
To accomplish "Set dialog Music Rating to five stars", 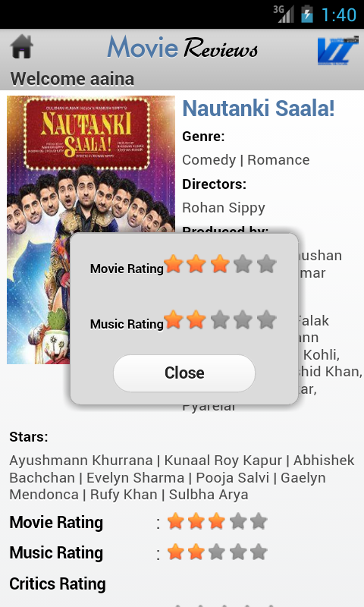I will point(266,319).
